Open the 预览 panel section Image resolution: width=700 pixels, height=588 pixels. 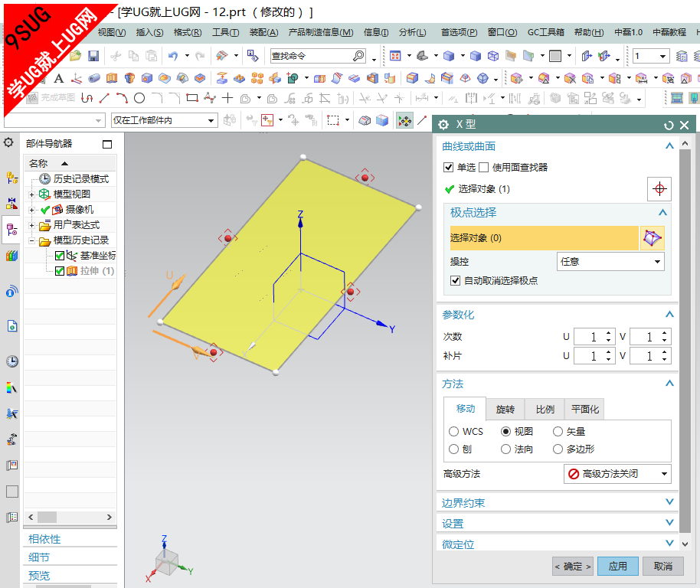(x=39, y=576)
